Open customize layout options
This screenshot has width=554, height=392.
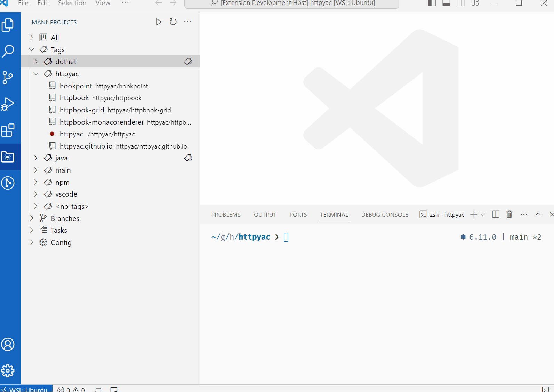475,3
